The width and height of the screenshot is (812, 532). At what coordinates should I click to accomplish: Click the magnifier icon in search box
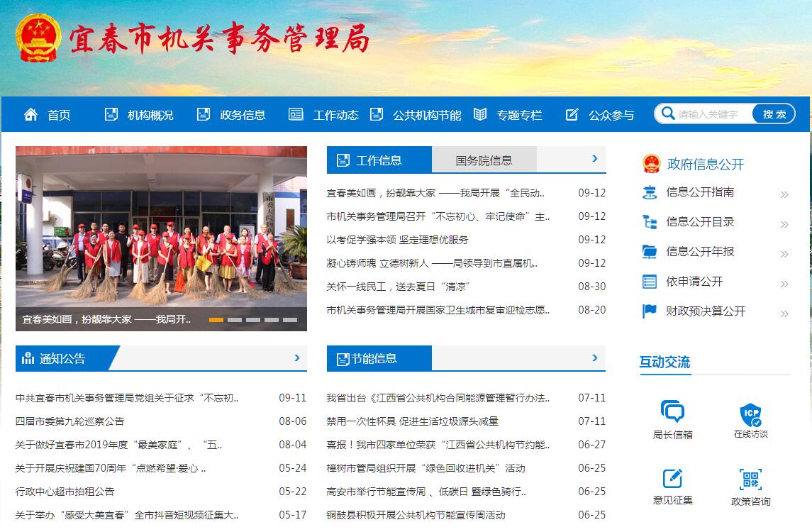click(x=668, y=113)
